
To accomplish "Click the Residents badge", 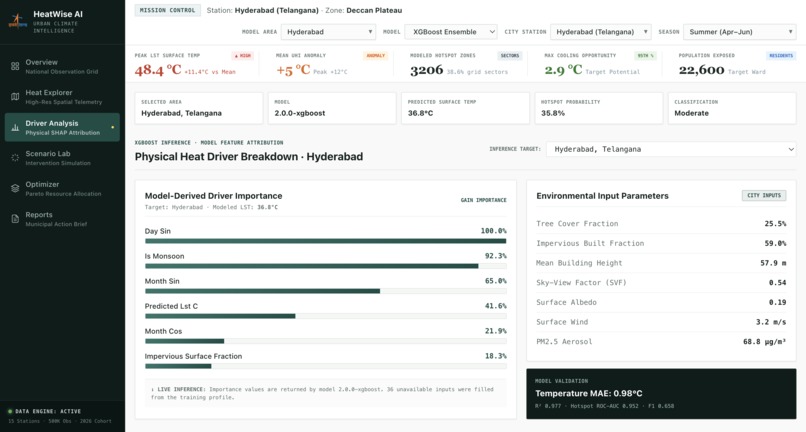I will [x=781, y=56].
